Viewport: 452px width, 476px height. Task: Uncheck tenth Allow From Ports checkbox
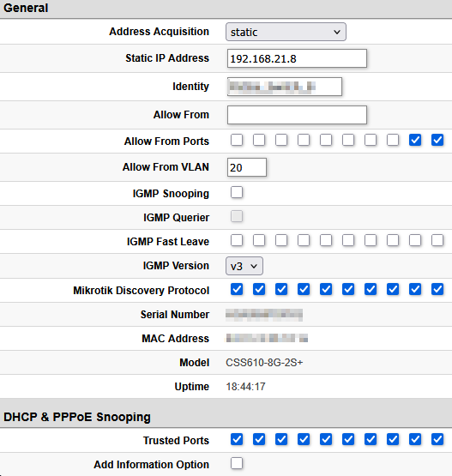(x=437, y=141)
